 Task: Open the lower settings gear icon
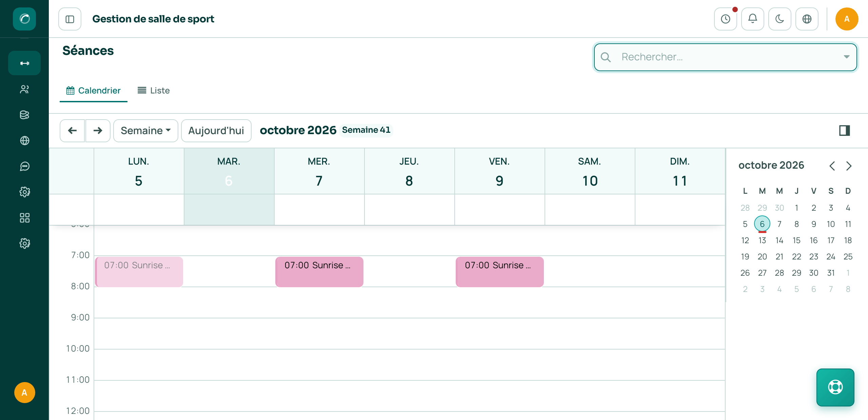pyautogui.click(x=24, y=244)
